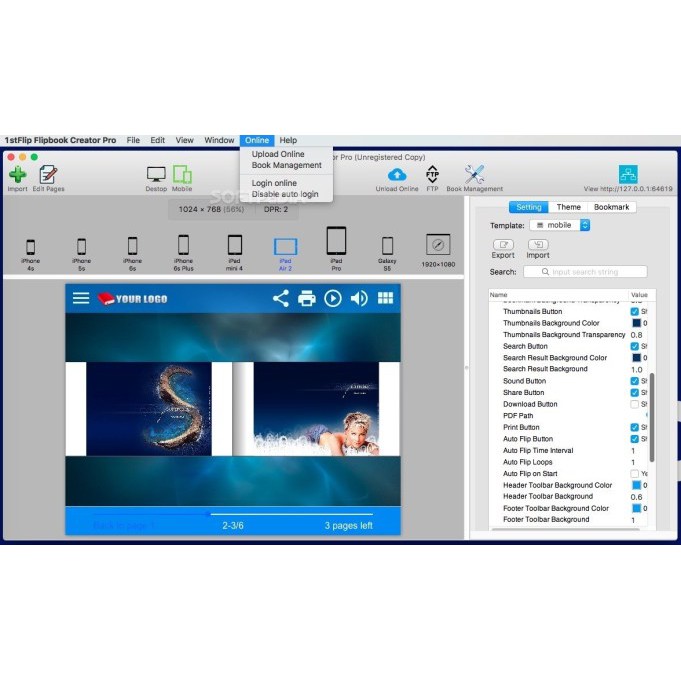Click the Header Toolbar Background Color swatch
The image size is (681, 681).
[636, 485]
